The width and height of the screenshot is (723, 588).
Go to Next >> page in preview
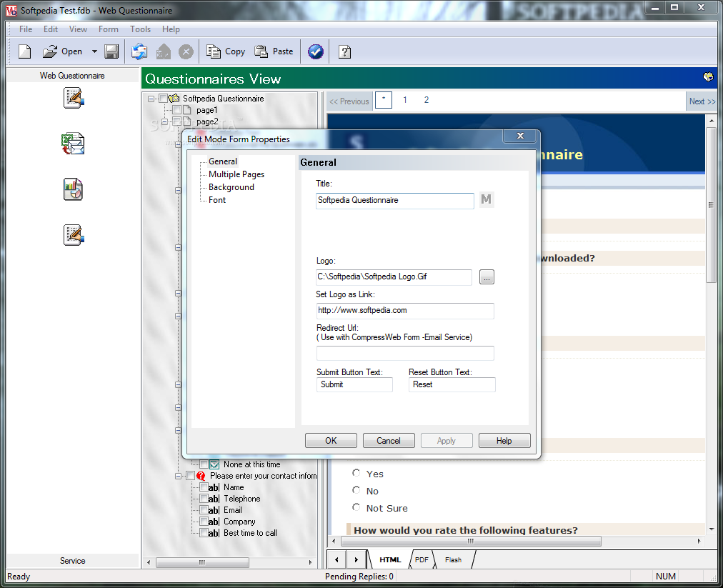coord(702,101)
